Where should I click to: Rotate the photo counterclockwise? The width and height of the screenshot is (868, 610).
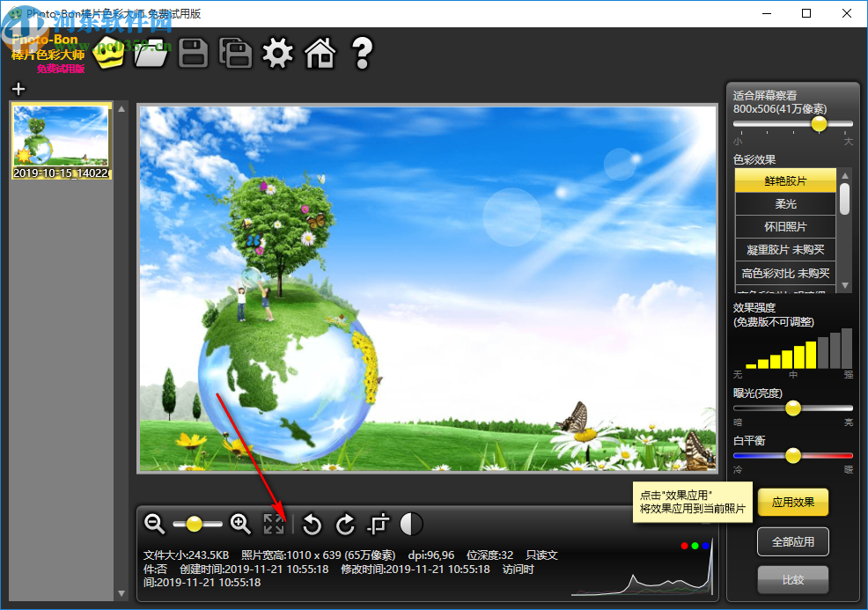pos(312,524)
